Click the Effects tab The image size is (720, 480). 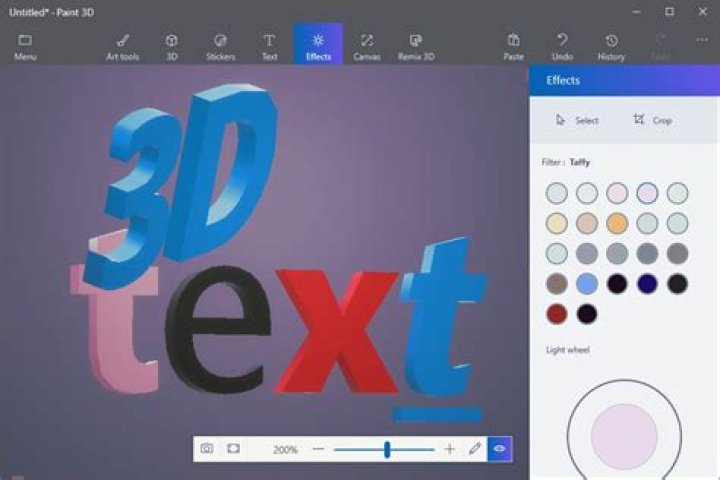click(x=318, y=46)
